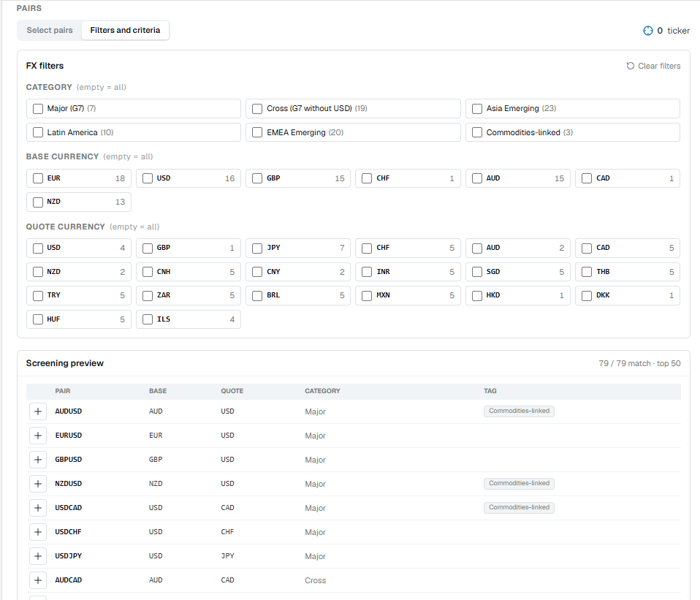Click the ticker target icon

648,31
